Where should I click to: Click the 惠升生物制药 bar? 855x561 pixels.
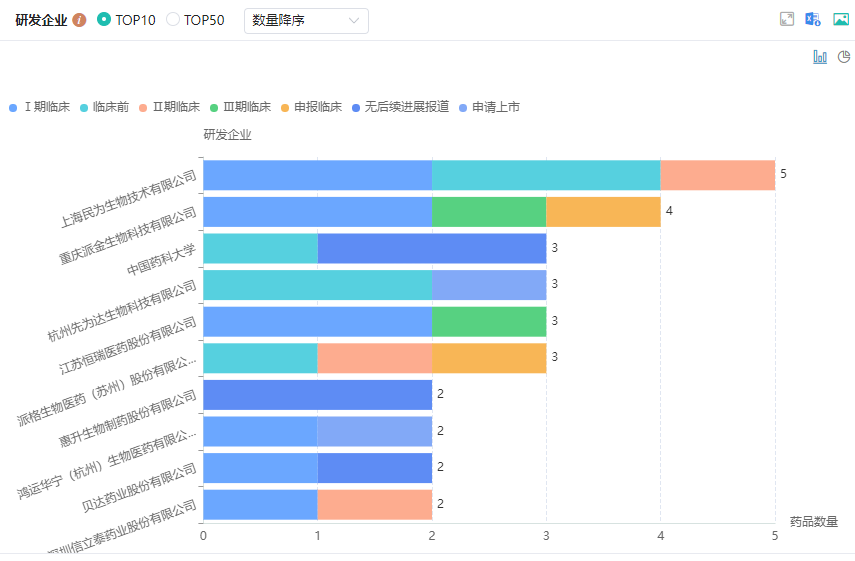[317, 395]
